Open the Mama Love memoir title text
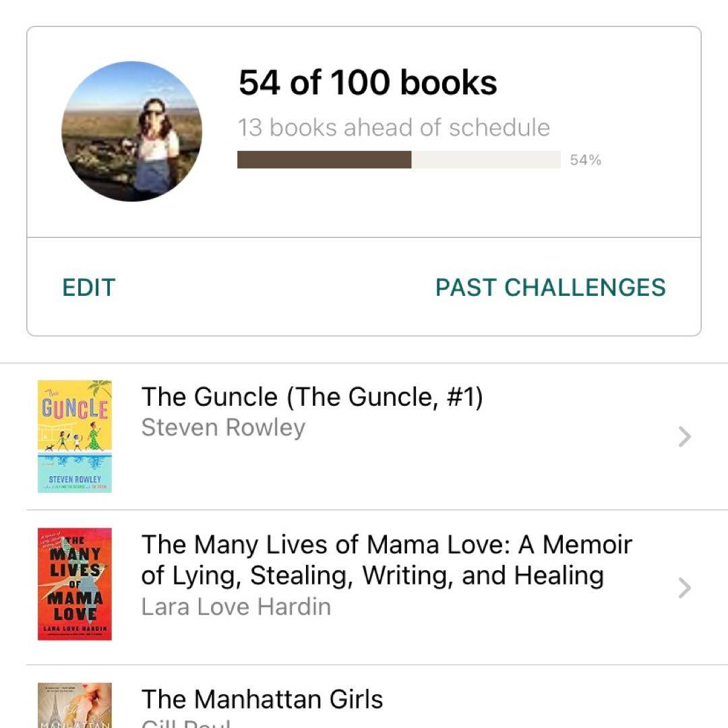728x728 pixels. (x=386, y=560)
